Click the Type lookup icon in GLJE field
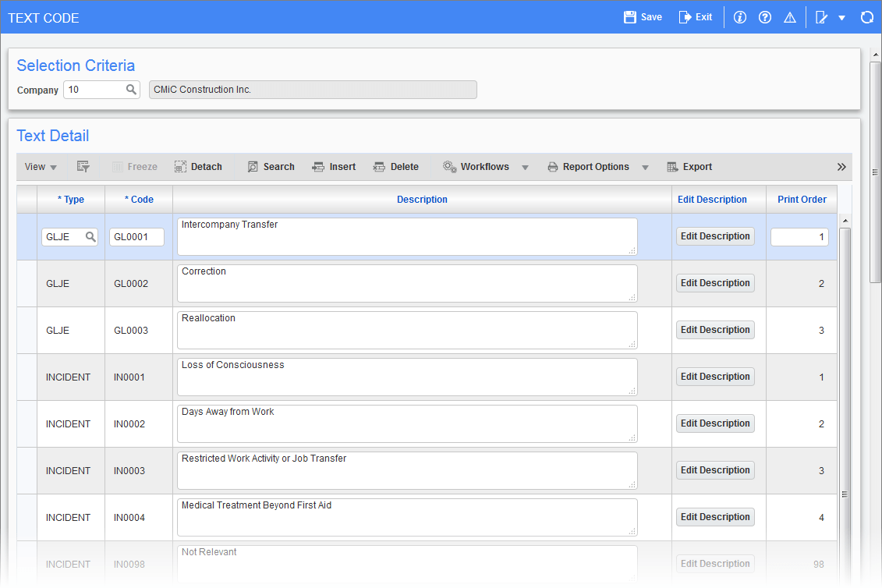 tap(90, 237)
